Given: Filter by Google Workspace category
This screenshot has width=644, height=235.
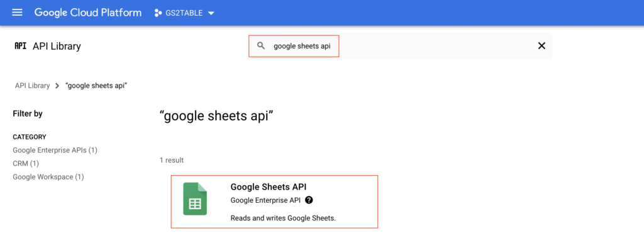Looking at the screenshot, I should pos(48,176).
